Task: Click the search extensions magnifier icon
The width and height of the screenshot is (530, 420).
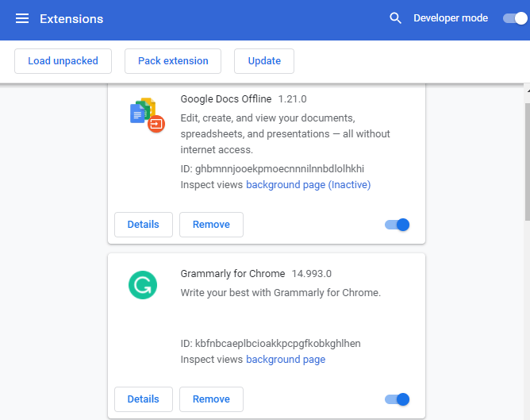Action: click(395, 18)
